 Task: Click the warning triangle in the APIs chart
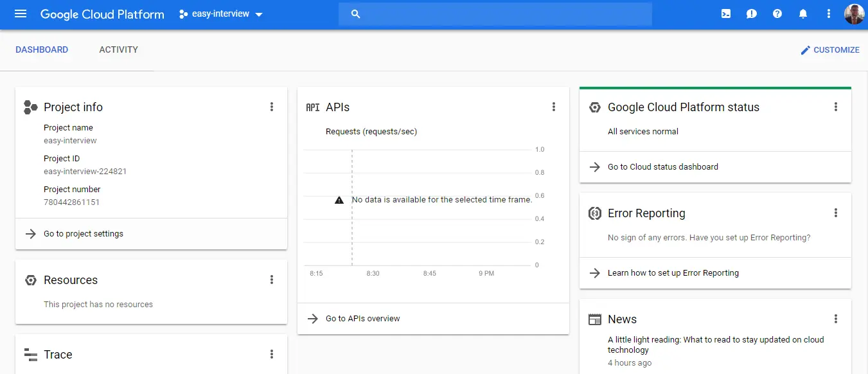[339, 200]
